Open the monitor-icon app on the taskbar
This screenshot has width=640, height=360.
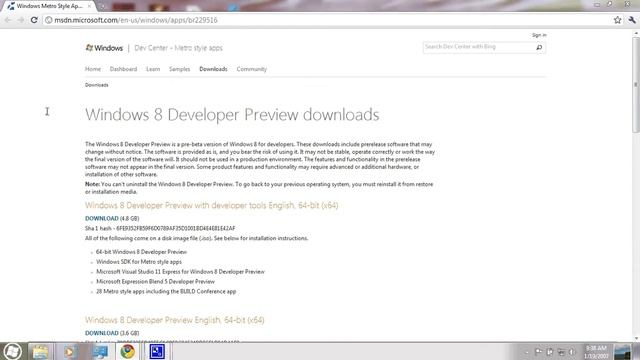coord(99,351)
